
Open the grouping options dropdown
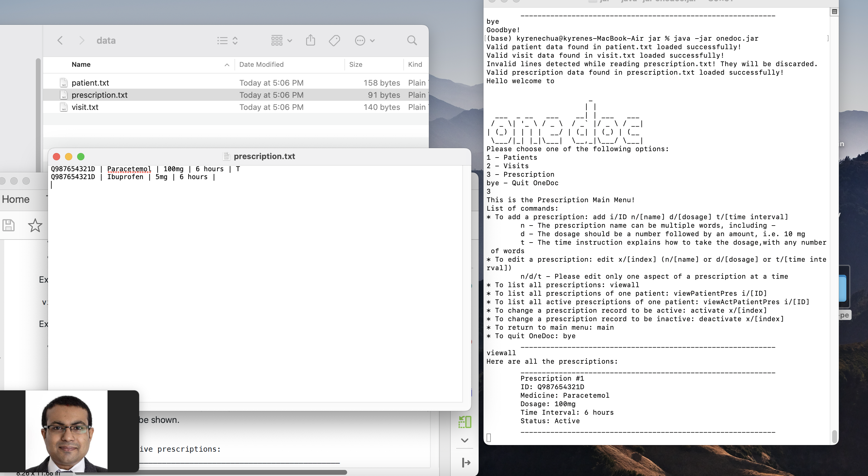pyautogui.click(x=281, y=40)
